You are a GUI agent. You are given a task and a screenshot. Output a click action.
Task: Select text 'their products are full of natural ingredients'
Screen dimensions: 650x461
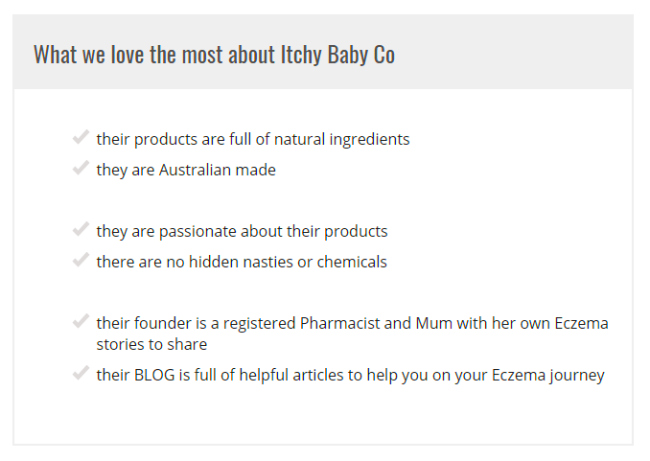tap(253, 139)
